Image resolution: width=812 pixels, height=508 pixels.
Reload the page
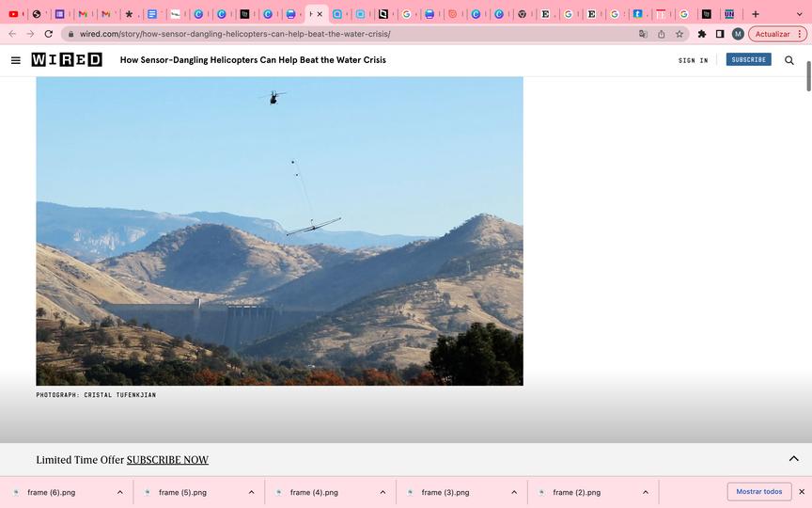coord(49,34)
